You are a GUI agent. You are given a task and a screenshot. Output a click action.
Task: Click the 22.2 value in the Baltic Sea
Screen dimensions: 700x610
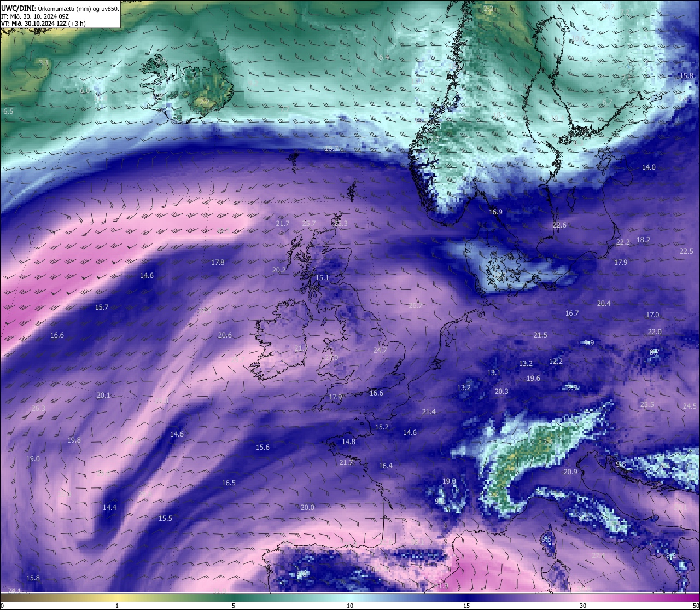tap(623, 242)
